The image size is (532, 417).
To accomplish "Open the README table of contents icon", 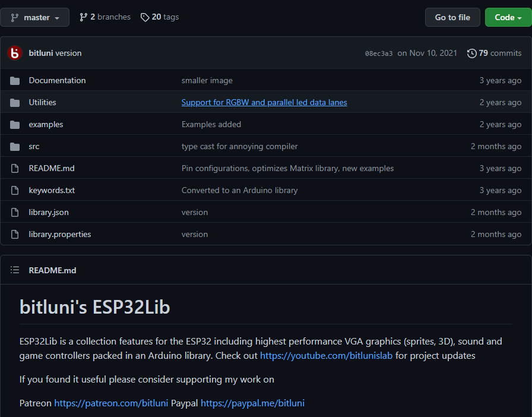I will pos(15,270).
